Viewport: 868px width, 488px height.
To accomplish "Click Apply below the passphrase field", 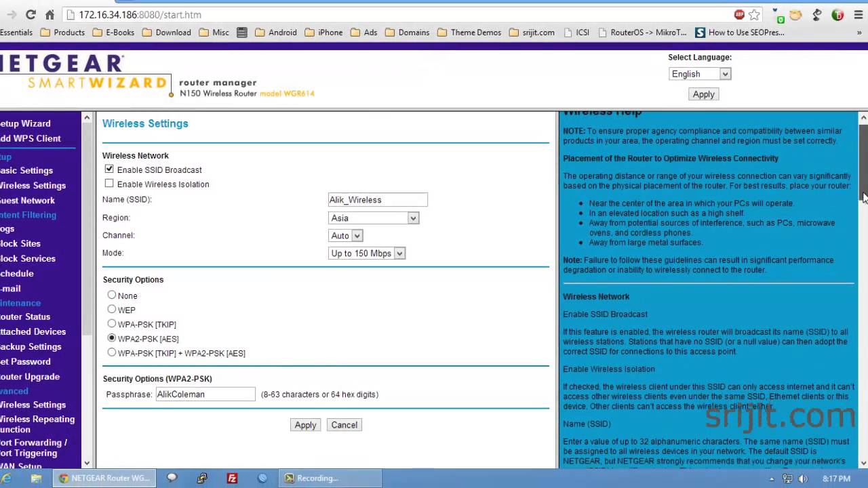I will [305, 425].
